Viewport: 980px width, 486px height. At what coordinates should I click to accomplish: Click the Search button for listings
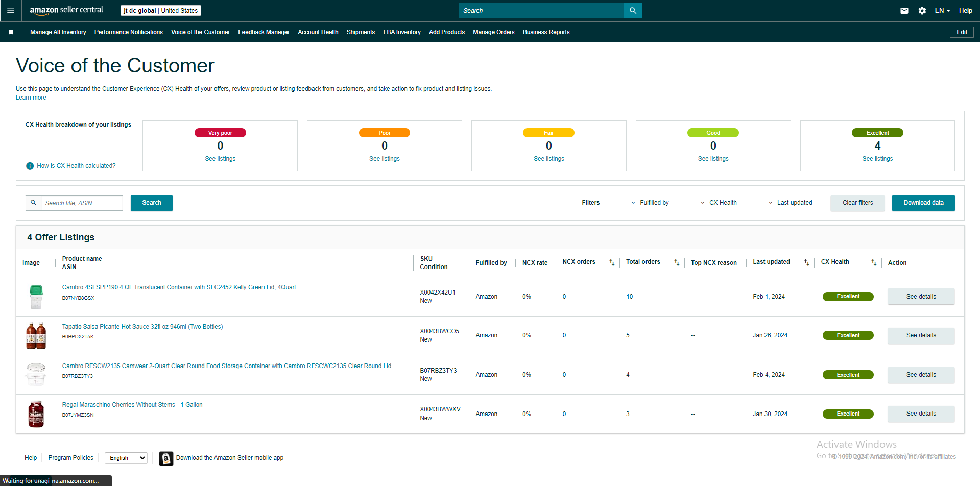tap(152, 203)
